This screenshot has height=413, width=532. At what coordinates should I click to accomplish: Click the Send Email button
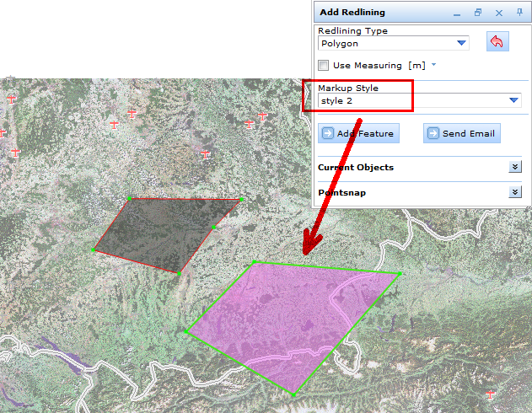(461, 133)
